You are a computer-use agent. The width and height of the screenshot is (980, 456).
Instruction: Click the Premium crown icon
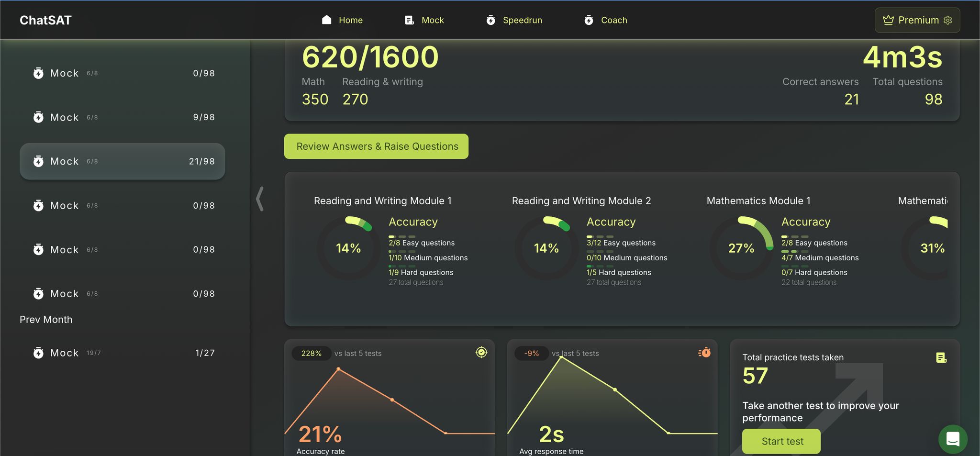[888, 20]
